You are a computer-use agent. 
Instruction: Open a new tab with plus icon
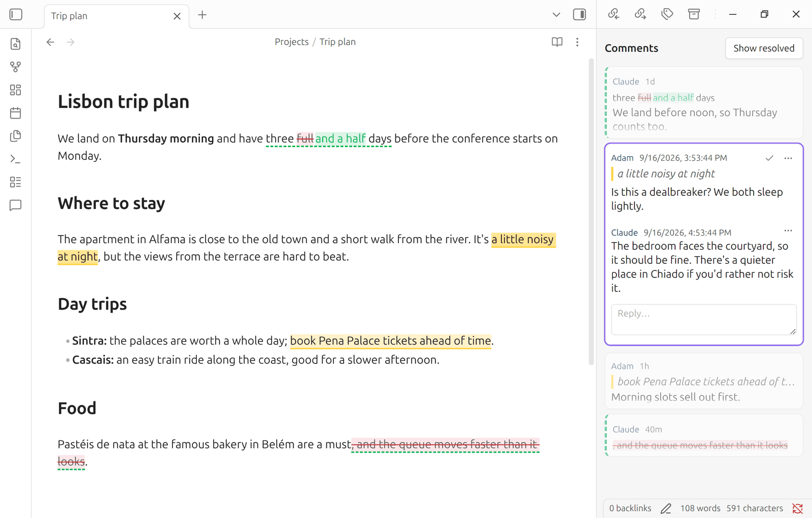(202, 15)
